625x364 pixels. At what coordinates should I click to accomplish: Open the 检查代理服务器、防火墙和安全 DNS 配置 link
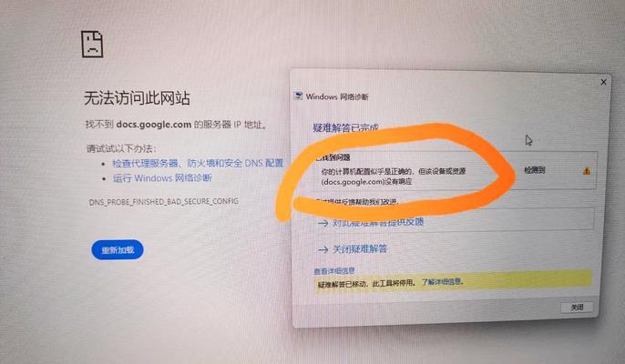pos(198,163)
